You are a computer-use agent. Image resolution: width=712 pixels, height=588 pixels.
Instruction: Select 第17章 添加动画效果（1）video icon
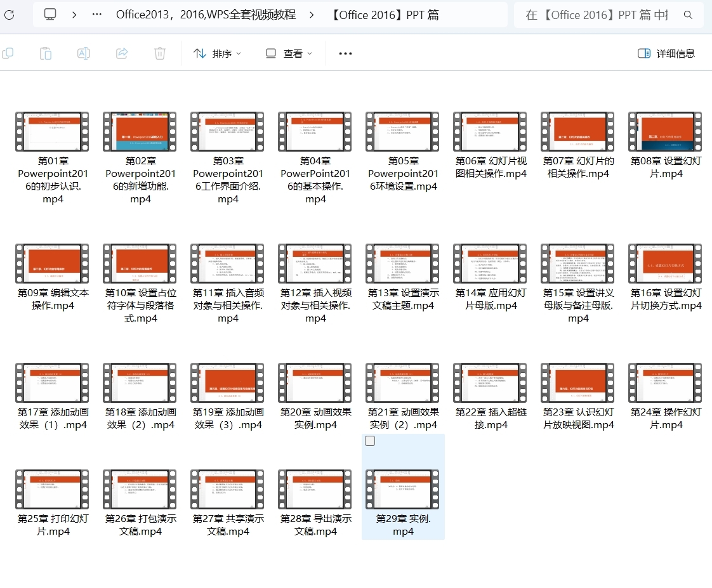52,382
